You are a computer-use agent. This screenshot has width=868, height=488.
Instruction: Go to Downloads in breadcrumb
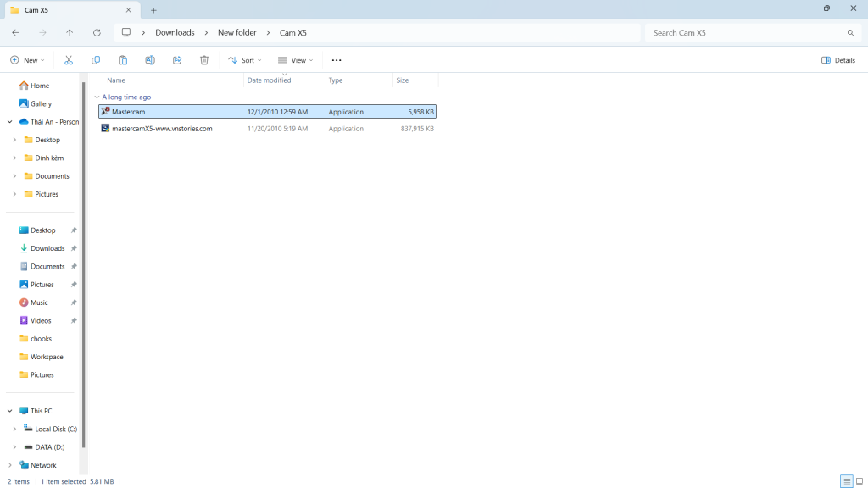point(175,33)
